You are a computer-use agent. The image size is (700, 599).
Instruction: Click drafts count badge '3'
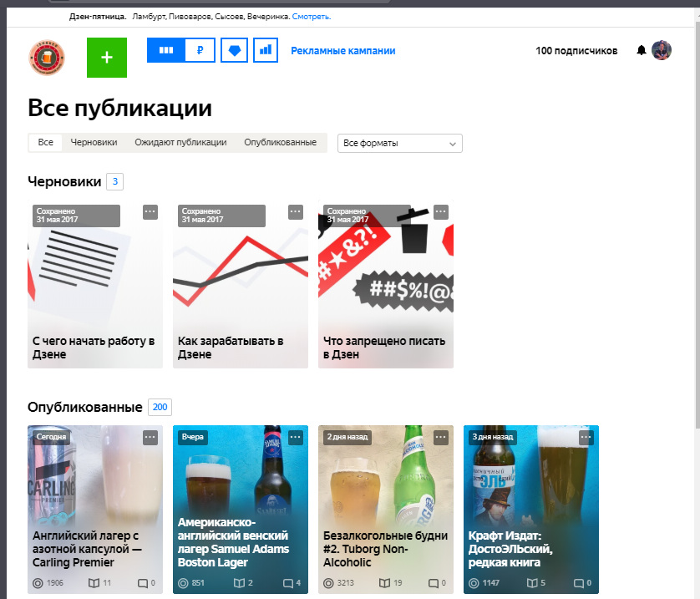tap(114, 181)
